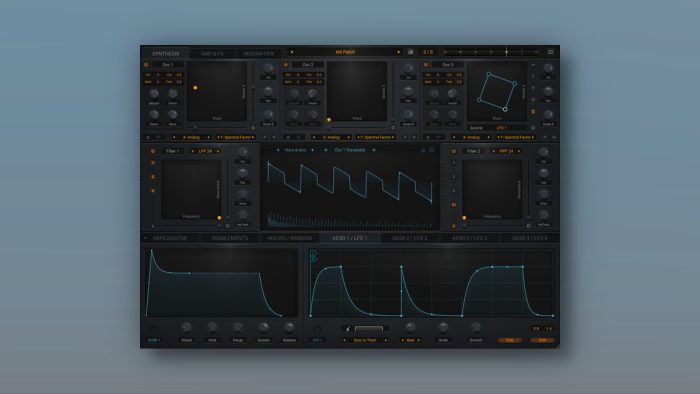Open the hamburger menu at top right
The image size is (700, 394).
click(x=550, y=52)
